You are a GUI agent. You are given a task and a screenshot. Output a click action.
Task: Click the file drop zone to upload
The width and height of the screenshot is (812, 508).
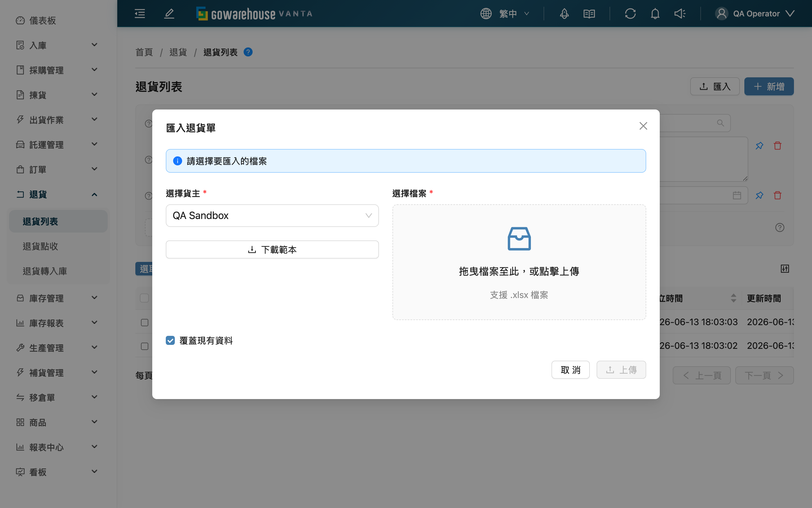click(x=519, y=262)
